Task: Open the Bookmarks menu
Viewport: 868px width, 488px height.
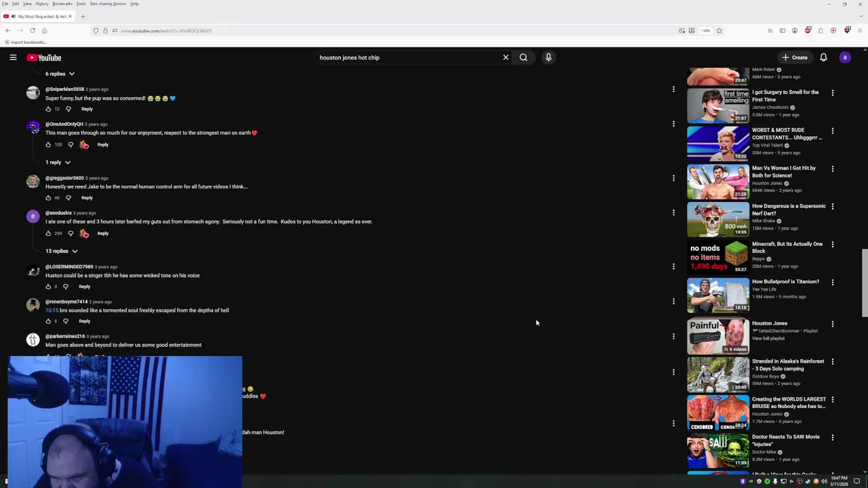Action: 62,4
